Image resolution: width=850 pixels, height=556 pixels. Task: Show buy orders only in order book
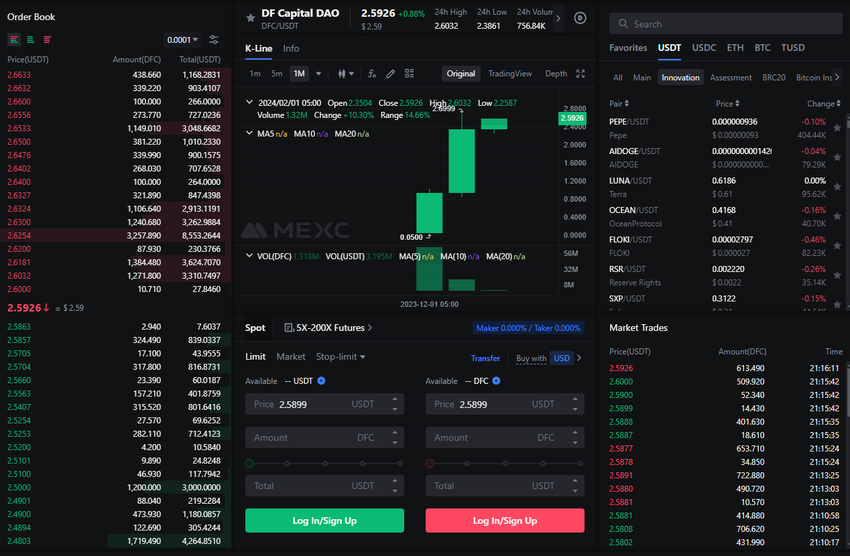point(31,40)
